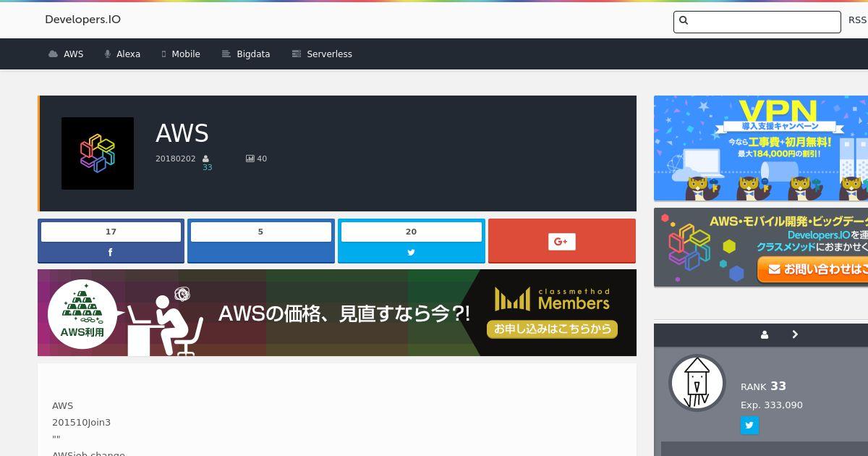Open the author's Twitter profile icon
This screenshot has width=868, height=456.
[x=749, y=426]
